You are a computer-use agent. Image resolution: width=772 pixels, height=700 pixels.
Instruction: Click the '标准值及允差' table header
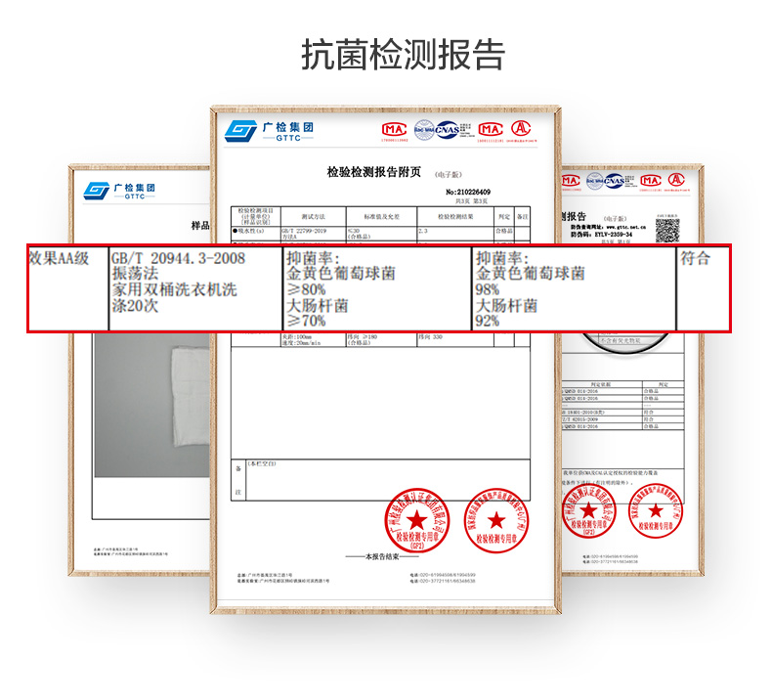(x=381, y=217)
